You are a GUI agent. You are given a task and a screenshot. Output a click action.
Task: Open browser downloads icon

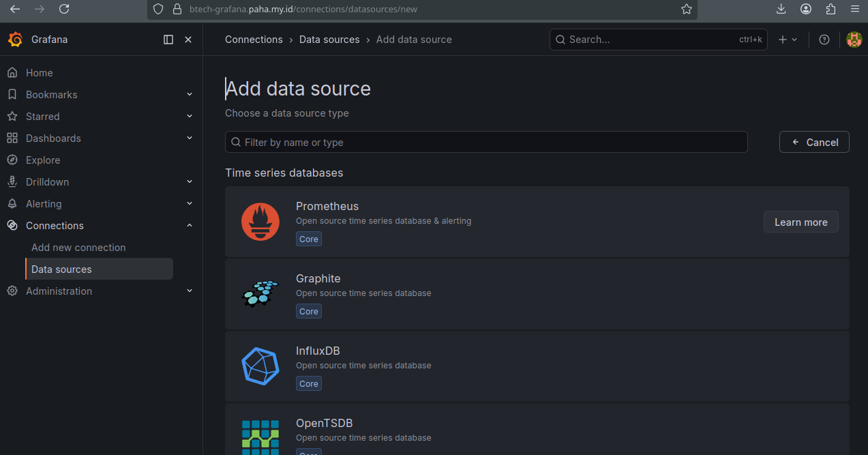[x=781, y=9]
